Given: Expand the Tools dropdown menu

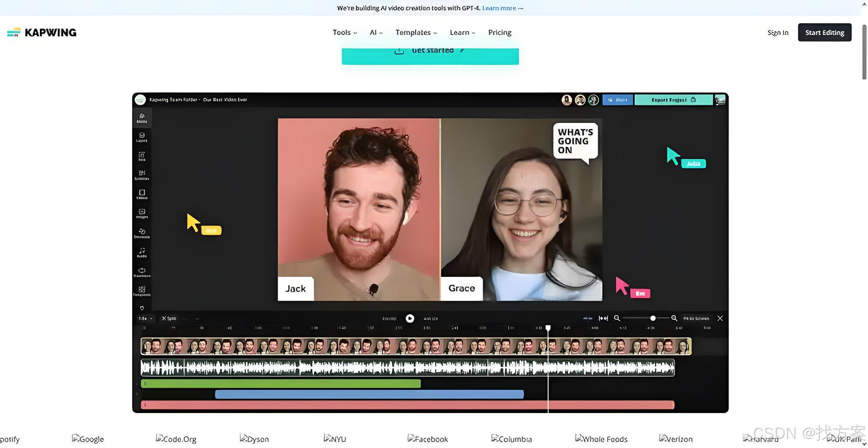Looking at the screenshot, I should coord(345,32).
